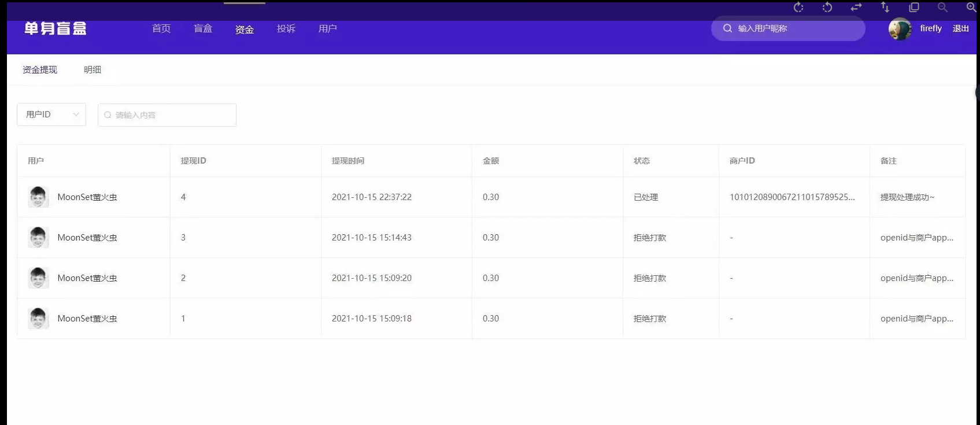
Task: Click the firefly profile avatar
Action: tap(900, 29)
